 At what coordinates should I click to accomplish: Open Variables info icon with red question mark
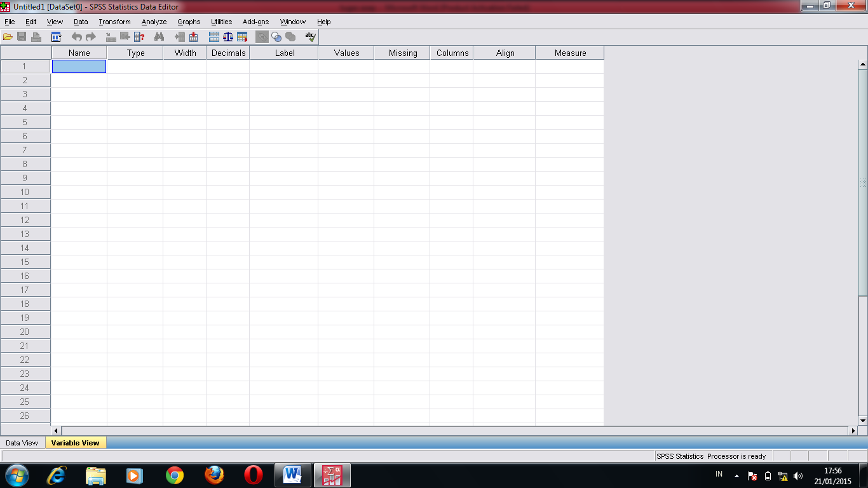pyautogui.click(x=139, y=37)
